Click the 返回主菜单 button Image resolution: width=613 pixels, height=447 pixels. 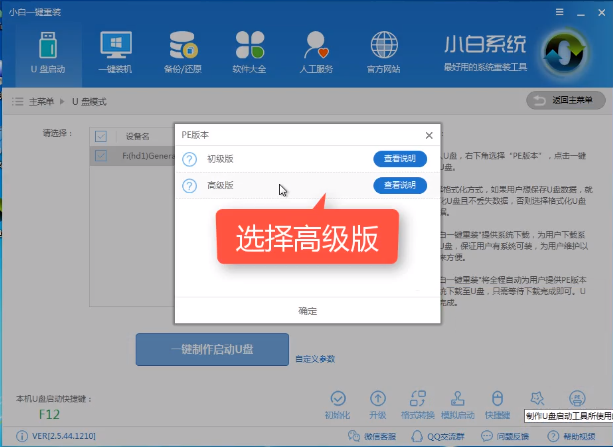(566, 101)
